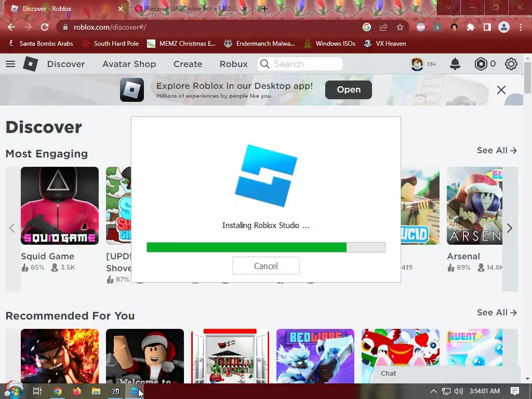Open the Roblox settings gear

pyautogui.click(x=511, y=64)
